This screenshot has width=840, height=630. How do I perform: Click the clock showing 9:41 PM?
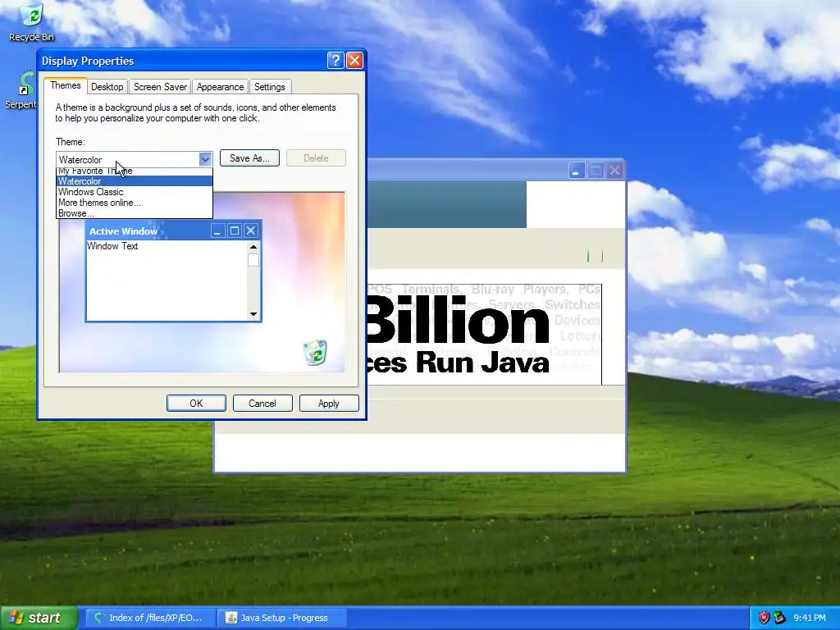point(810,618)
